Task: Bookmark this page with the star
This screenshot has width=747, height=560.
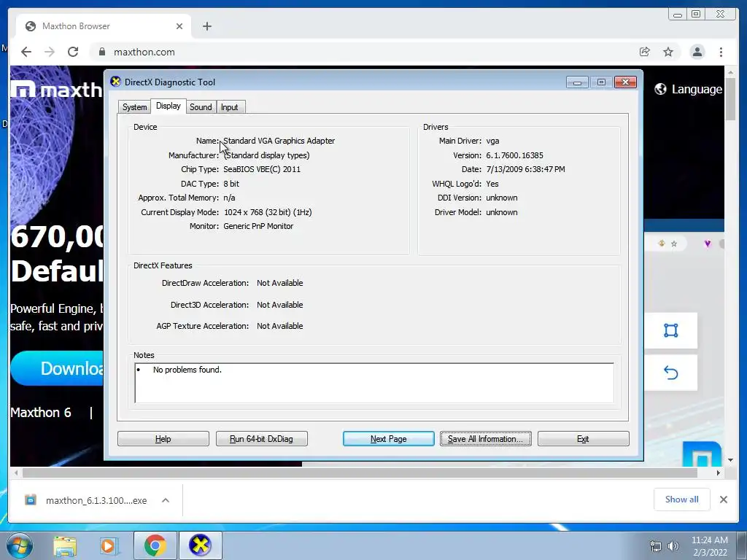Action: click(668, 52)
